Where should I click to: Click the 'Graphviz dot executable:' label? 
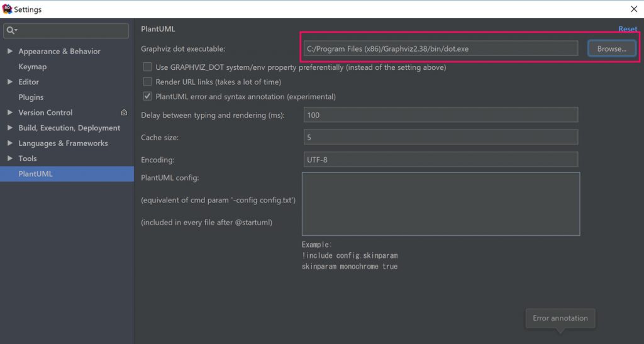(x=183, y=48)
